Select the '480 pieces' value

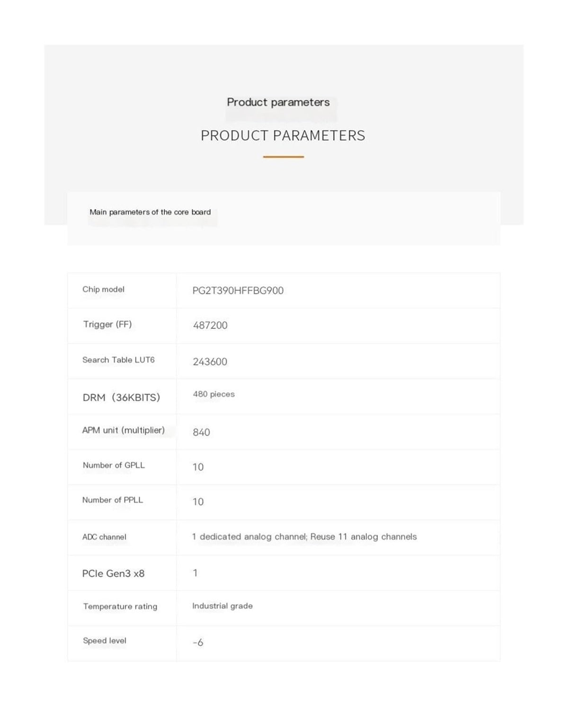pos(213,394)
